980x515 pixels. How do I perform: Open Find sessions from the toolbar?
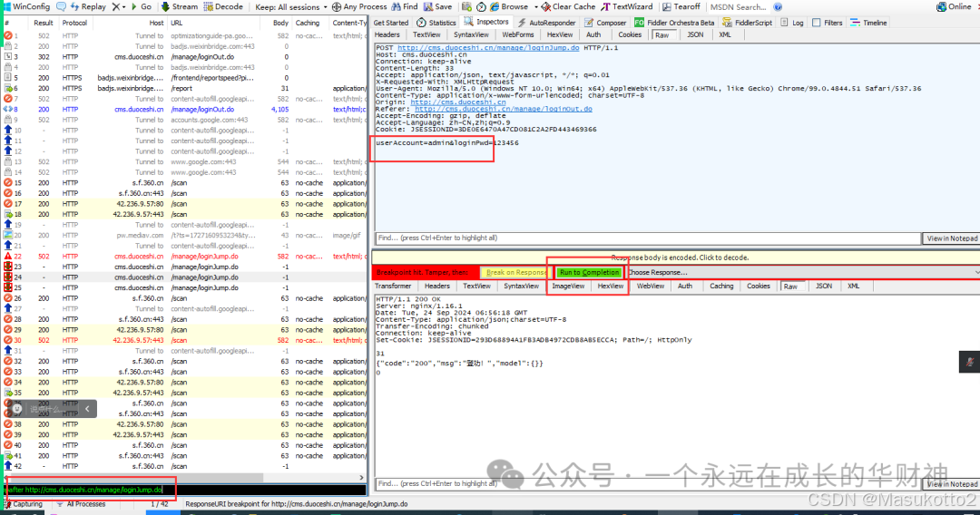coord(405,6)
